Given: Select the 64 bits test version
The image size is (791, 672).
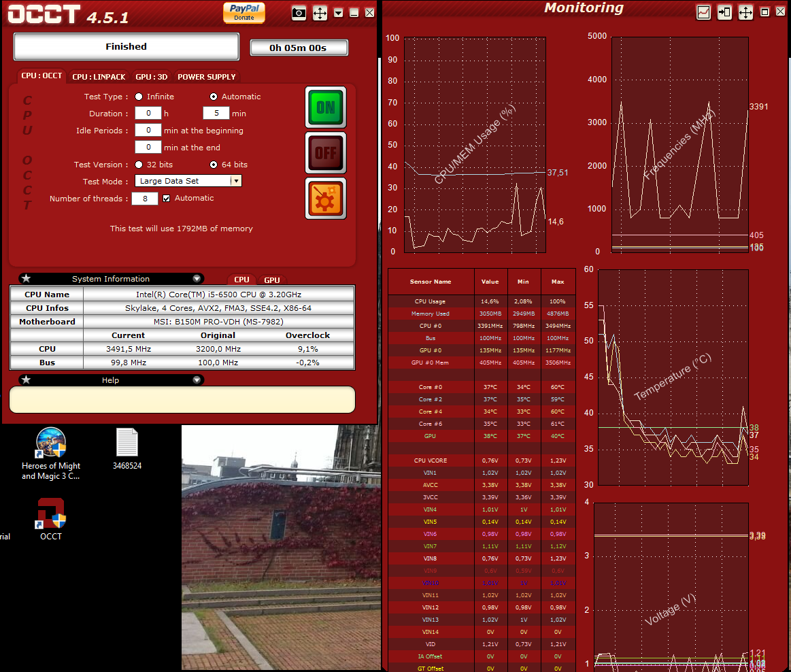Looking at the screenshot, I should 214,165.
